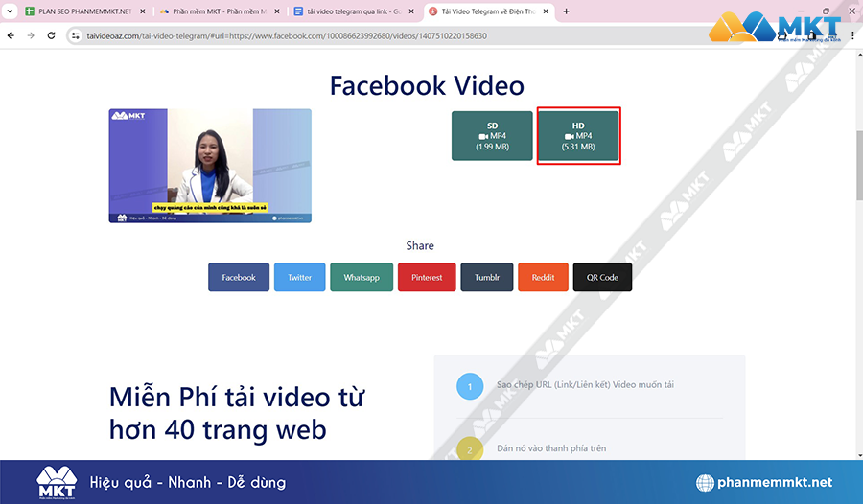Click the Google Sheets favicon on first tab

tap(31, 11)
